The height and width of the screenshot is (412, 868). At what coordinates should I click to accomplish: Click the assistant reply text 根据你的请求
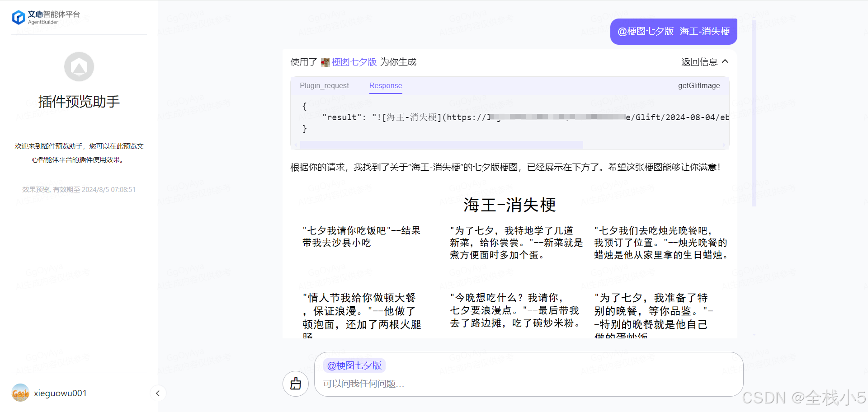[x=505, y=167]
